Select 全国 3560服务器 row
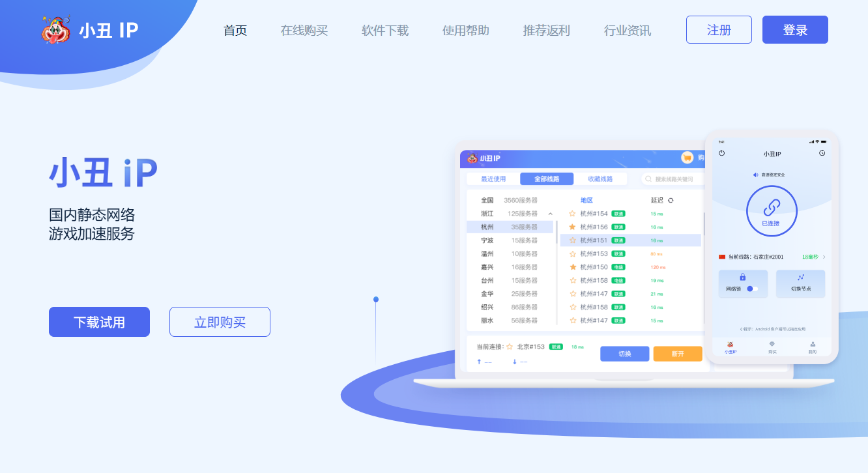Viewport: 868px width, 473px height. click(510, 201)
